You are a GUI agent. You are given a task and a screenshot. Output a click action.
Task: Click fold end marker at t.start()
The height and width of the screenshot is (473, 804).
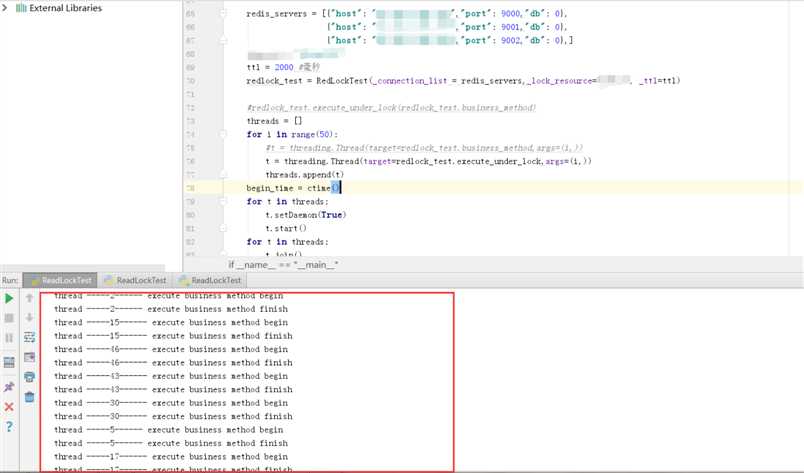[223, 228]
